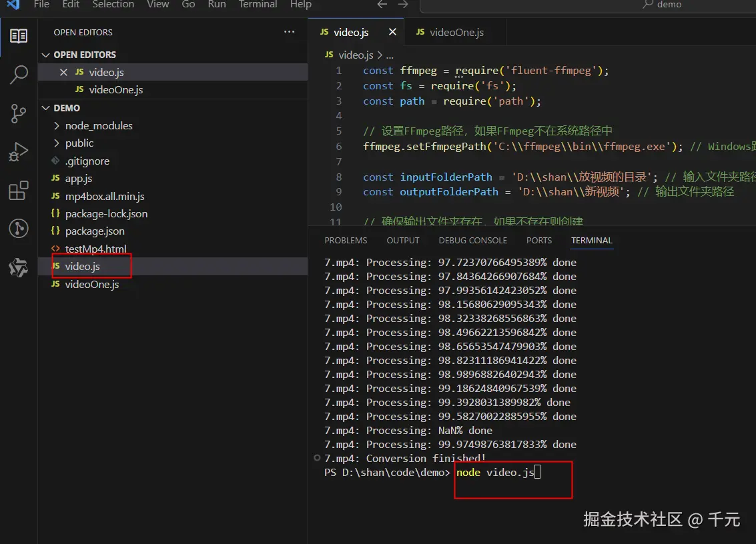Open the Source Control view icon
This screenshot has height=544, width=756.
click(18, 114)
